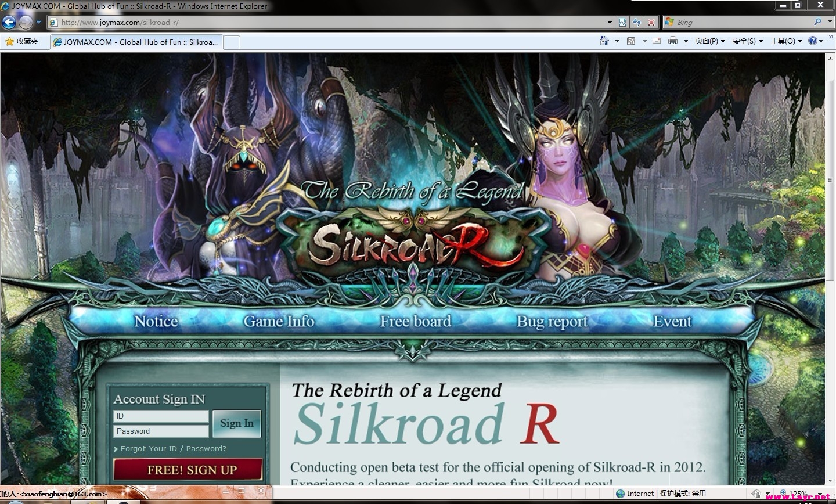Open the Tools menu (工具(O))

(x=786, y=41)
